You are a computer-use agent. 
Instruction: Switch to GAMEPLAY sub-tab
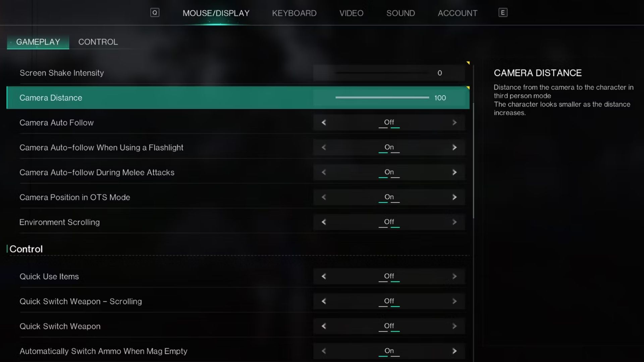[38, 42]
